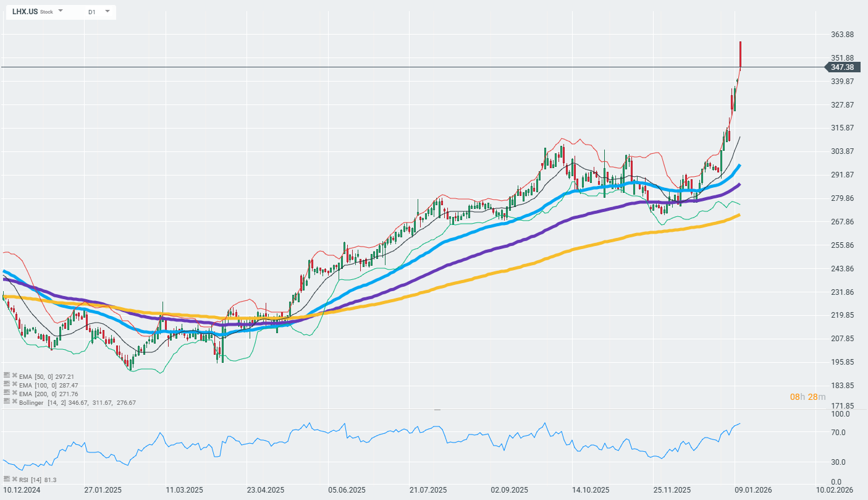The height and width of the screenshot is (500, 868).
Task: Open settings icon for Bollinger indicator
Action: point(7,401)
